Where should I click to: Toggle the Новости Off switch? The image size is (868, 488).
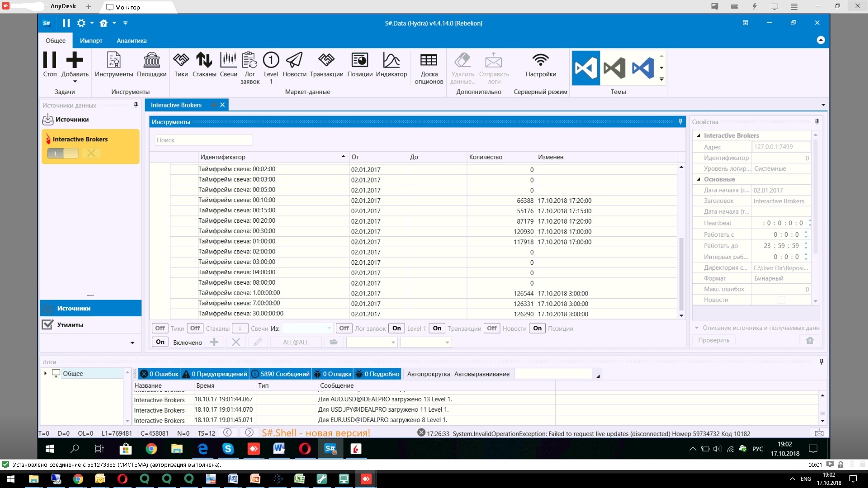coord(492,328)
